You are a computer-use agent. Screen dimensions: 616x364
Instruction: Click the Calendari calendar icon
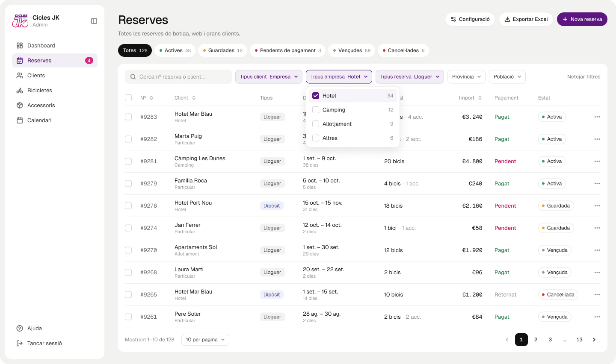pos(20,120)
